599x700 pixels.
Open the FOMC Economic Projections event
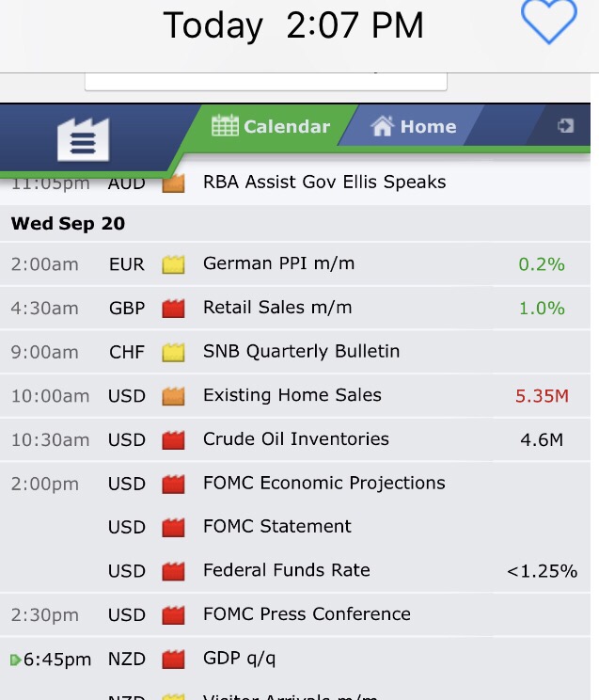pos(323,484)
